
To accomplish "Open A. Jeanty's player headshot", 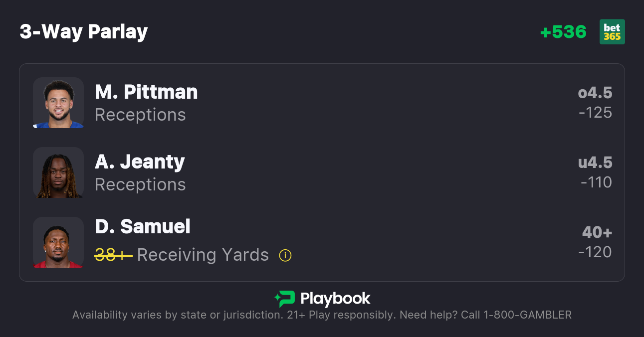I will [58, 172].
